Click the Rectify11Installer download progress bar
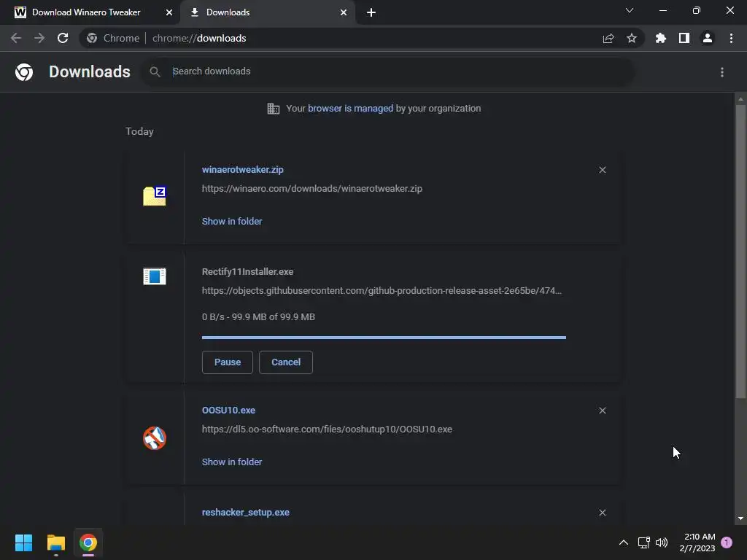This screenshot has width=747, height=560. pyautogui.click(x=384, y=338)
